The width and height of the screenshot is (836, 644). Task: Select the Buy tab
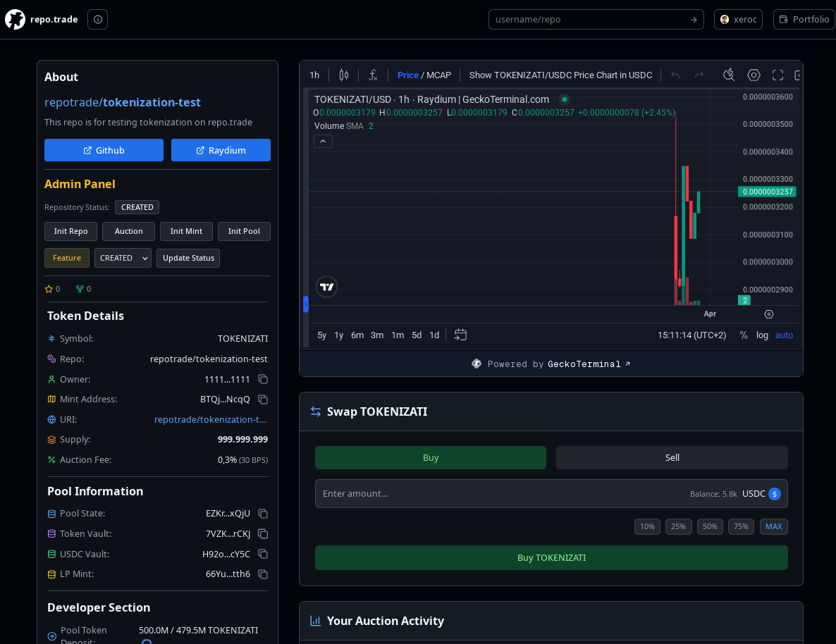(431, 457)
